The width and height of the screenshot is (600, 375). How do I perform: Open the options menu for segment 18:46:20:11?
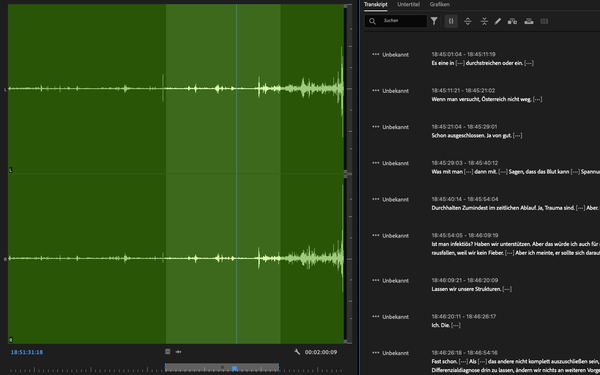point(376,317)
